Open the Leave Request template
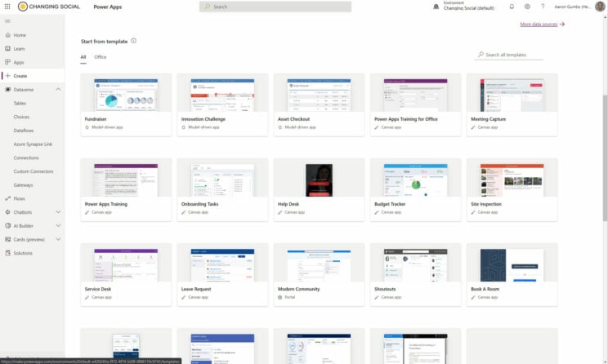Image resolution: width=608 pixels, height=364 pixels. pos(222,274)
